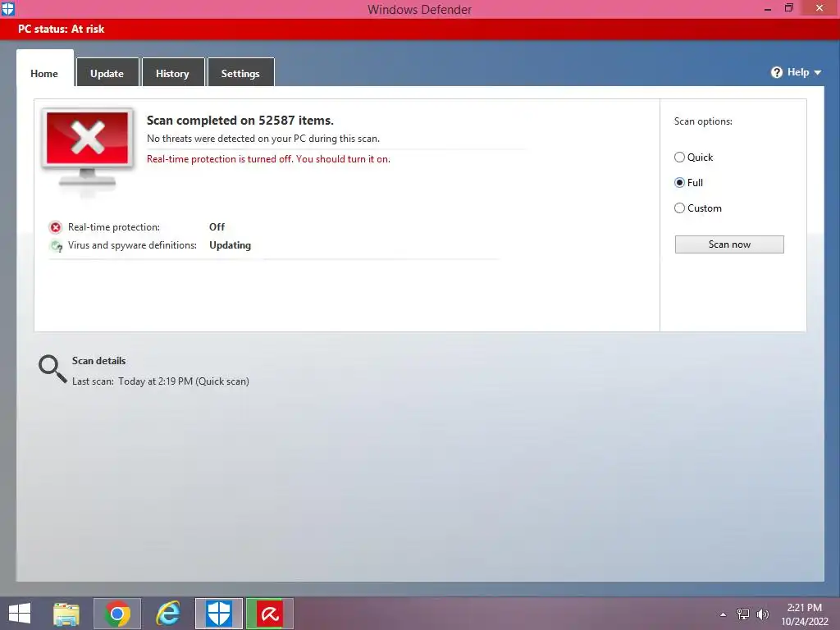840x630 pixels.
Task: Click 'No threats were detected' message
Action: click(x=263, y=139)
